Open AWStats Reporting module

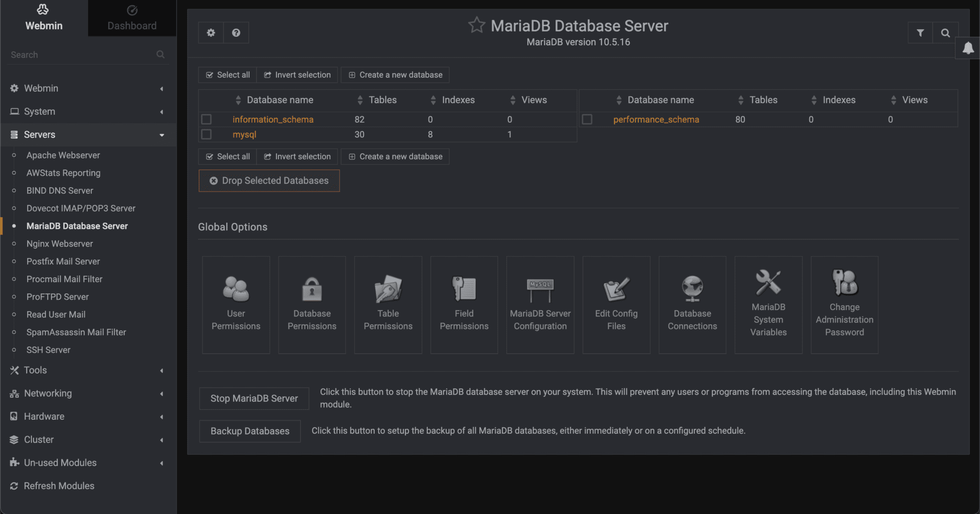[x=64, y=173]
